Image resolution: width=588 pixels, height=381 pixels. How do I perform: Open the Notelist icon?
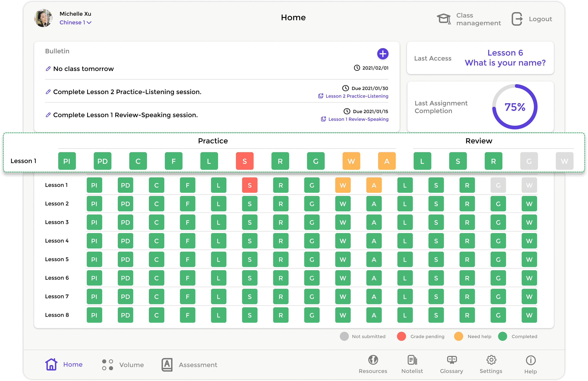(412, 360)
